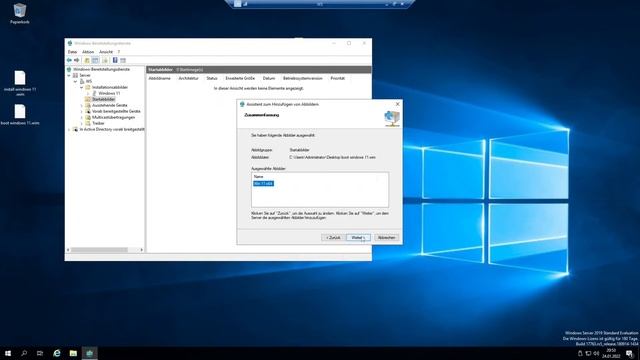Screen dimensions: 640x360
Task: Close the Assistent zum Hinzufügen dialog
Action: (398, 104)
